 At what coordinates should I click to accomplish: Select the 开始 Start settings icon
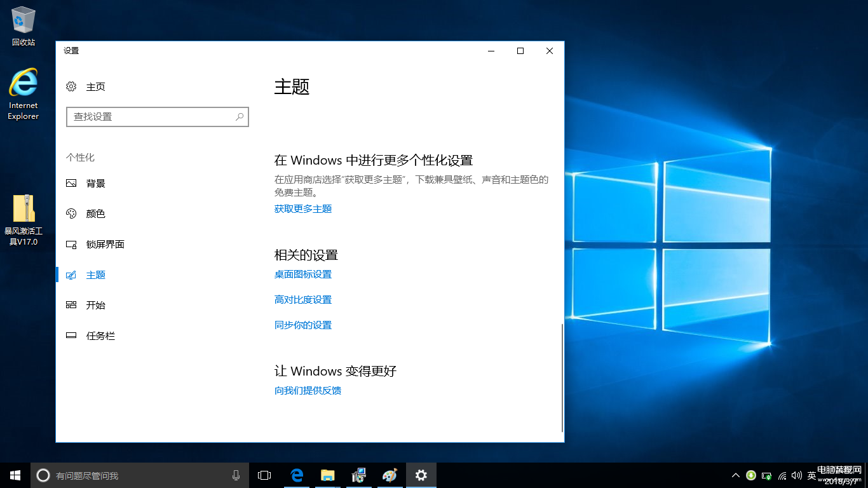pos(71,305)
